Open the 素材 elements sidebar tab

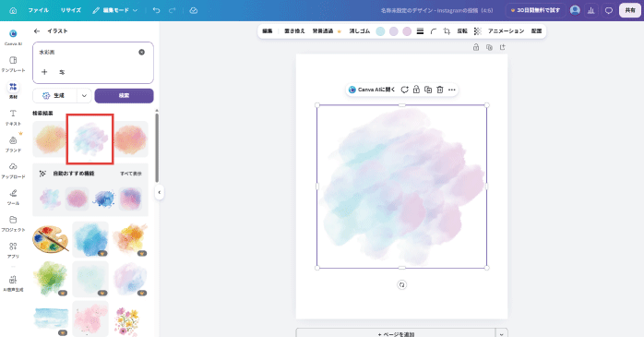pyautogui.click(x=13, y=90)
